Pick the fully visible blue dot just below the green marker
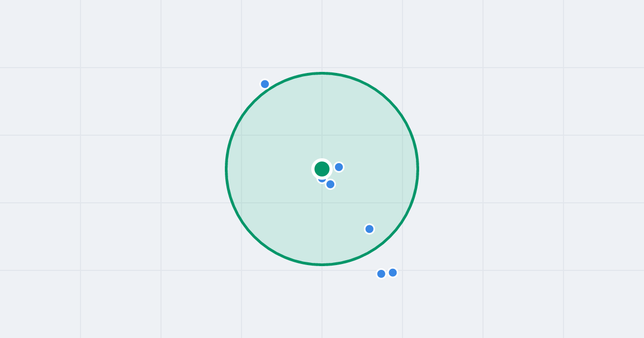This screenshot has height=338, width=644. 330,184
